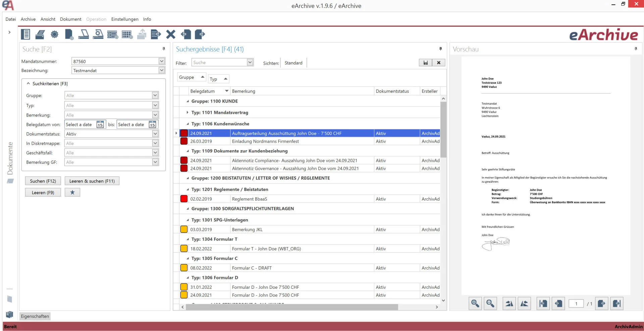Delete current view with X button
This screenshot has width=644, height=331.
438,63
